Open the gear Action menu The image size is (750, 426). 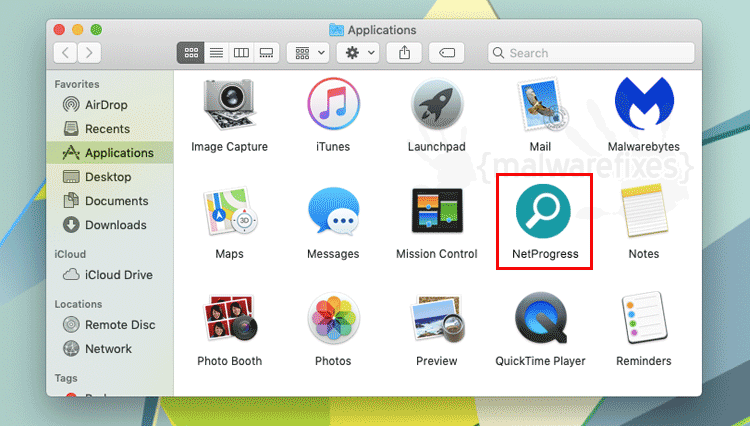(358, 53)
